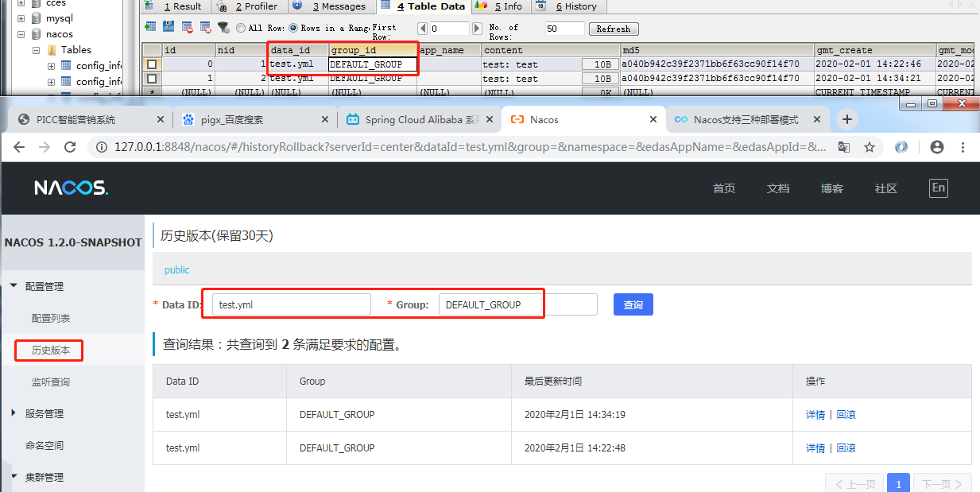980x492 pixels.
Task: Go to page 1 in pagination
Action: click(x=899, y=483)
